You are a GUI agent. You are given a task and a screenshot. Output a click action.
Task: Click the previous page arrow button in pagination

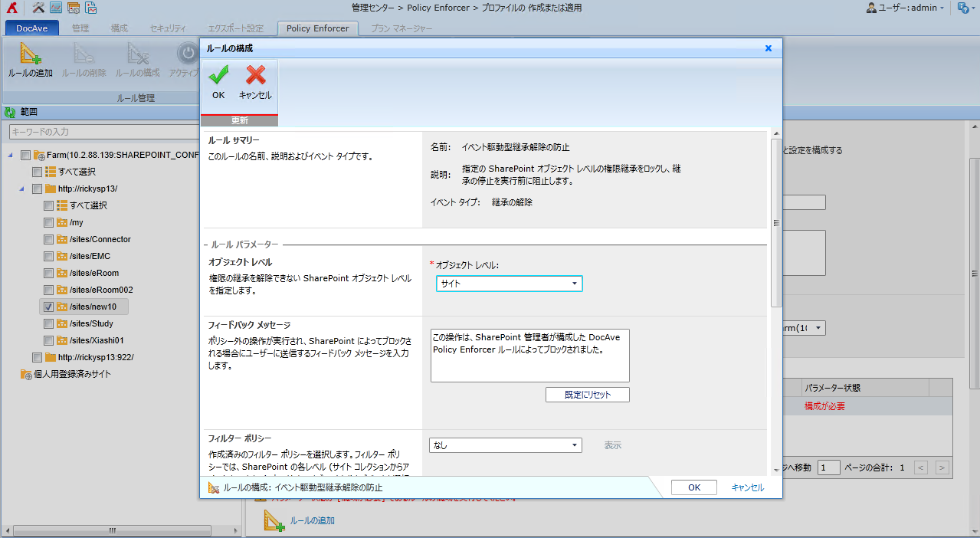921,467
